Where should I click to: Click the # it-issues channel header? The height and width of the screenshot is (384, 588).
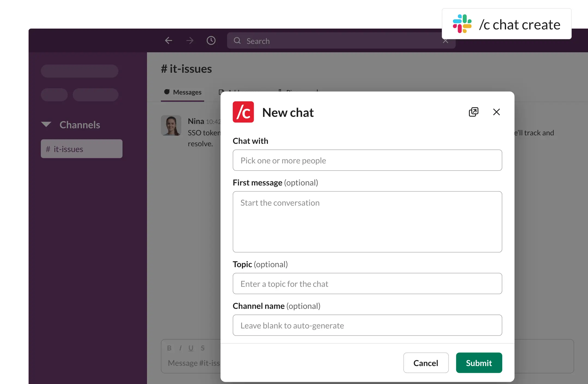186,69
